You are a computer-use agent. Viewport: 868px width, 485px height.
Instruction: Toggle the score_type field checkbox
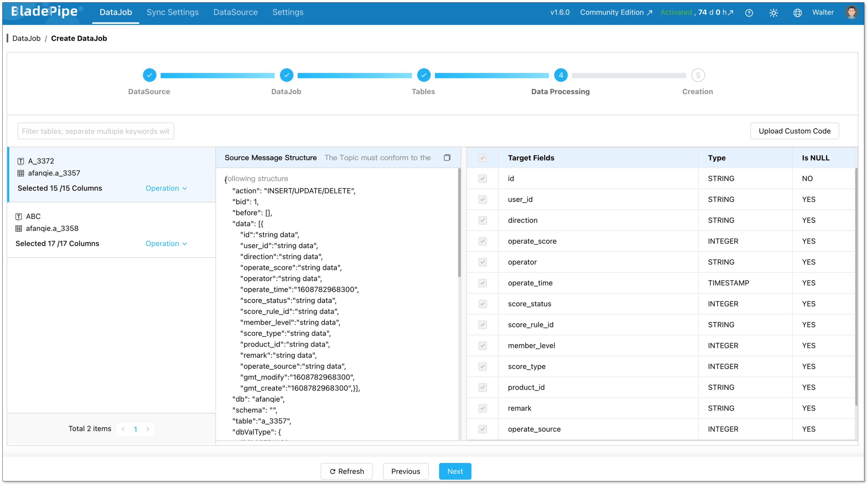483,366
